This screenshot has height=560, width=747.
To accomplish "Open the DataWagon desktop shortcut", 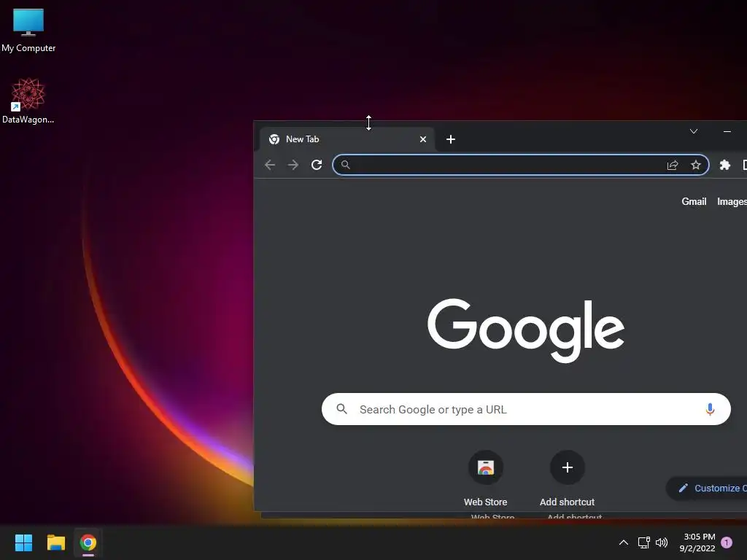I will pos(28,101).
